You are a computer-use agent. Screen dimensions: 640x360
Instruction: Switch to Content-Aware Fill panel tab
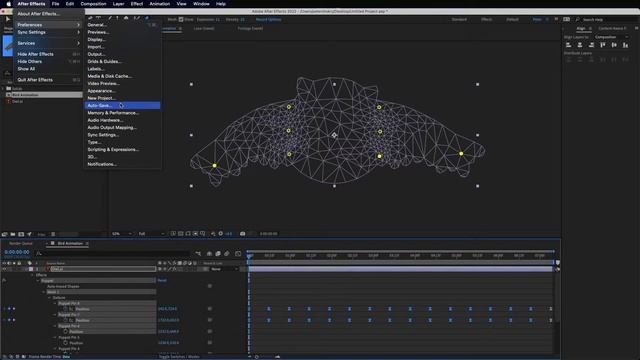point(612,29)
